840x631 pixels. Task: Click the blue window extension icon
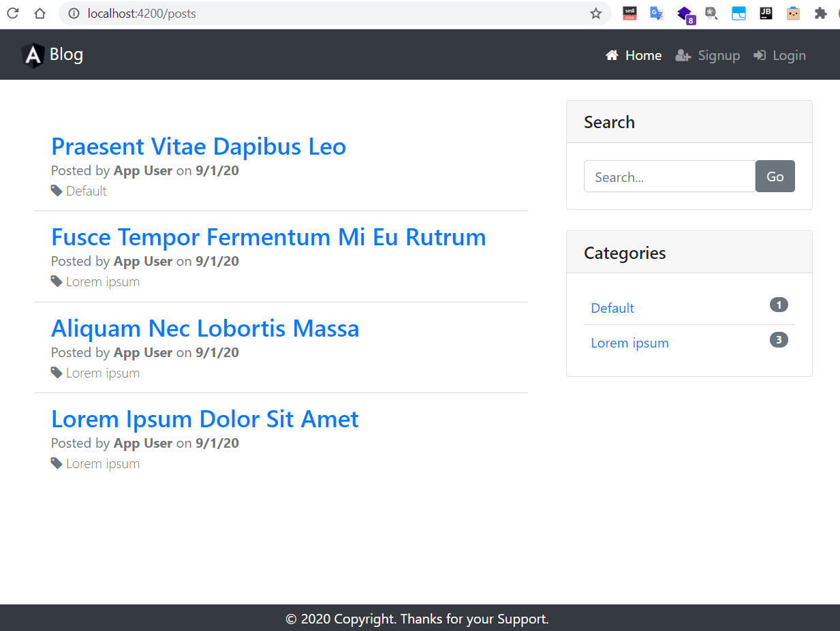[x=739, y=13]
